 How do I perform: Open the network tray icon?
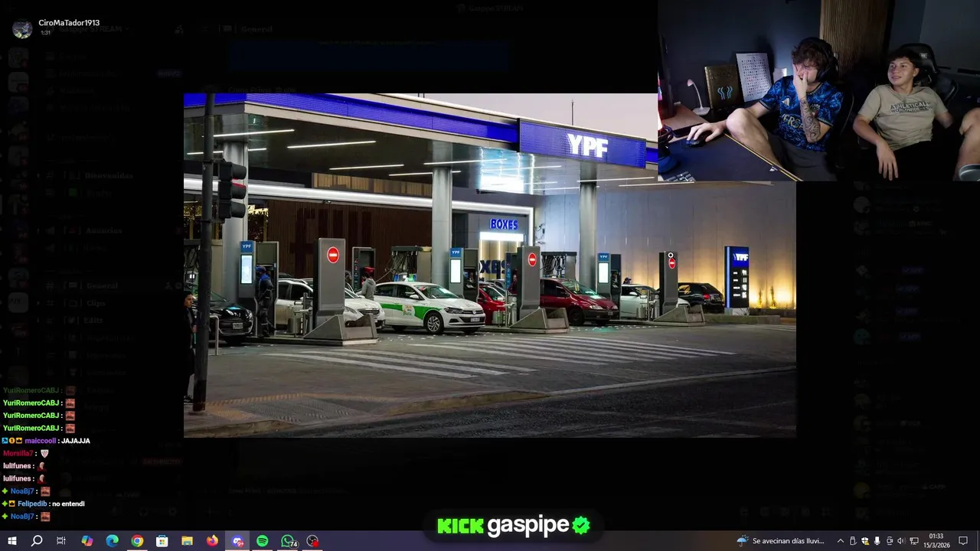point(914,540)
